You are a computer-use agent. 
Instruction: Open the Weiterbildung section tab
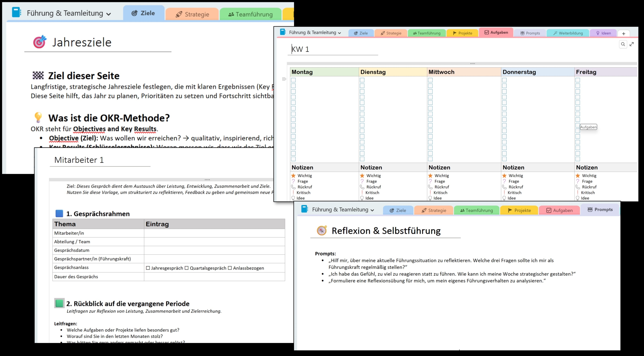click(x=568, y=33)
